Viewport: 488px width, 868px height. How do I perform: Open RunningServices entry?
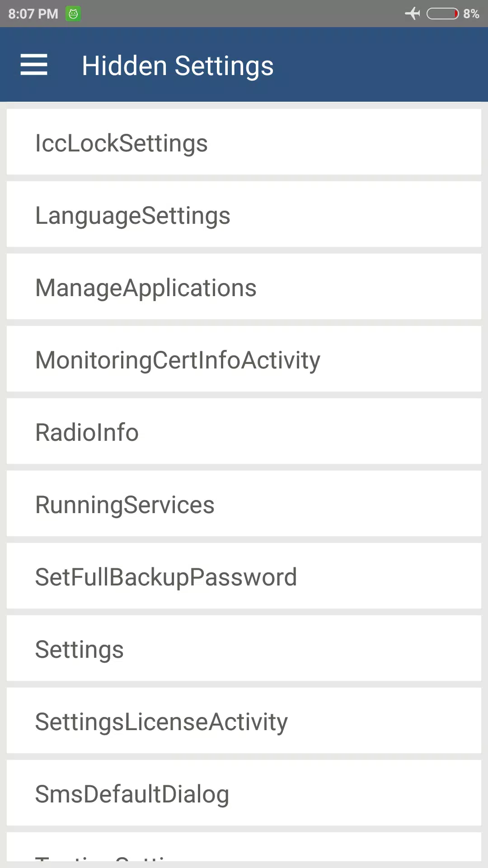tap(244, 504)
